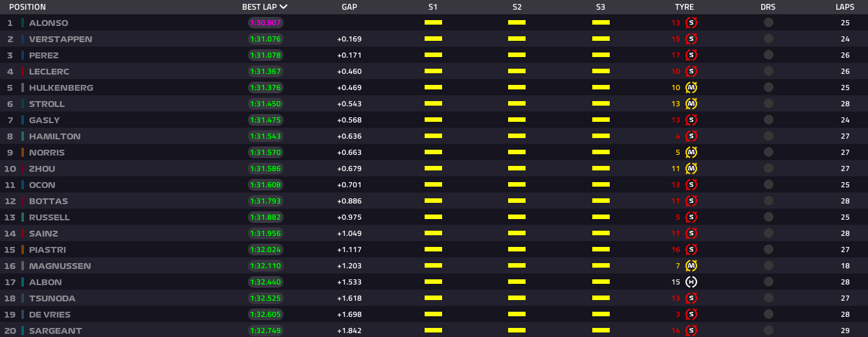Image resolution: width=868 pixels, height=337 pixels.
Task: Click Zhou's medium tyre icon
Action: pos(691,168)
